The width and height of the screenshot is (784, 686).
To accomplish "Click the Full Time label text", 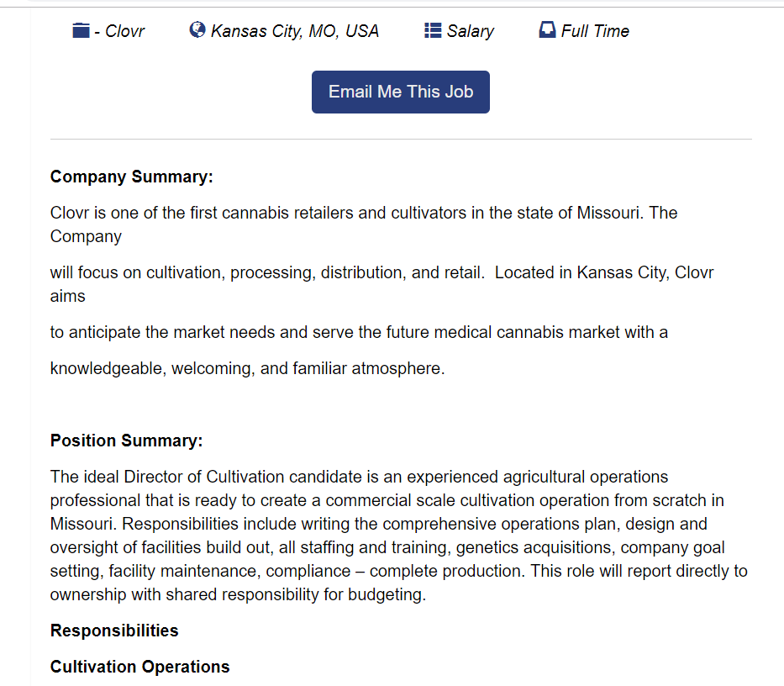I will click(x=595, y=31).
